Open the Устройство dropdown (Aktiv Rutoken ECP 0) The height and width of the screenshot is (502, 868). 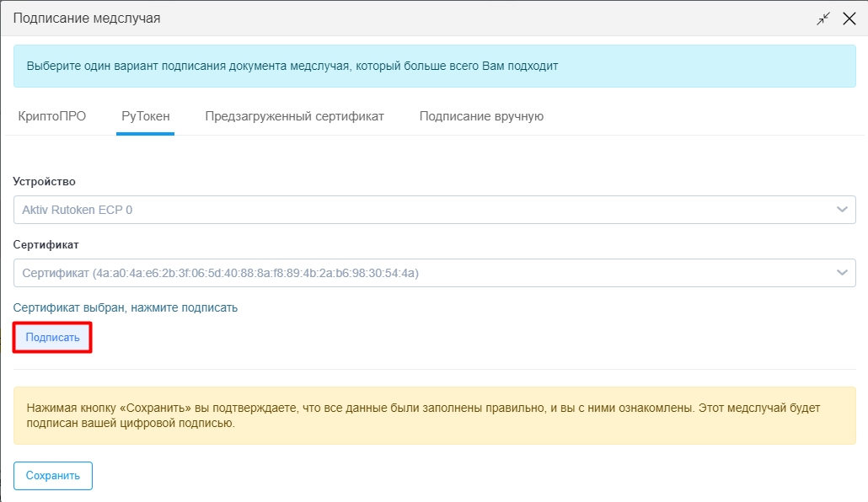point(435,210)
